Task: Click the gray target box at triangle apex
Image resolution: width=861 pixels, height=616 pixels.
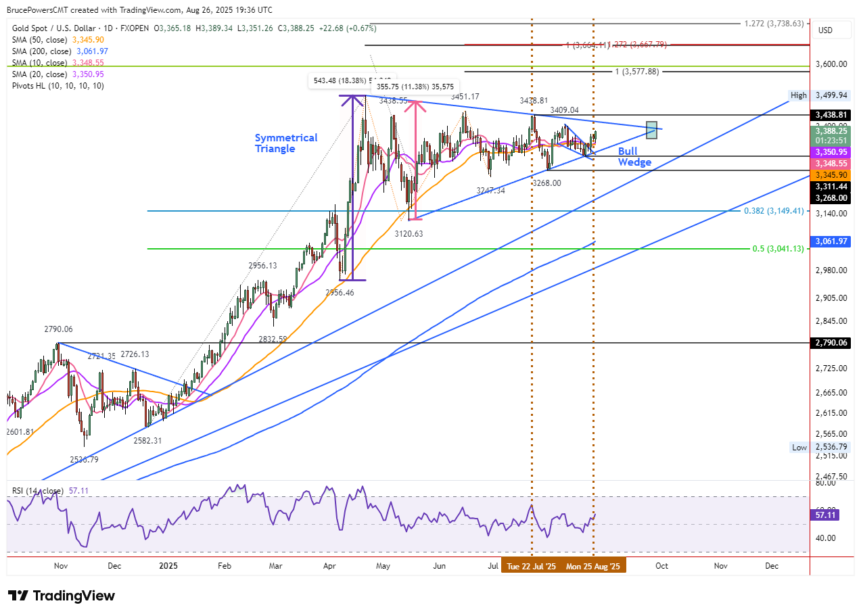Action: tap(652, 130)
